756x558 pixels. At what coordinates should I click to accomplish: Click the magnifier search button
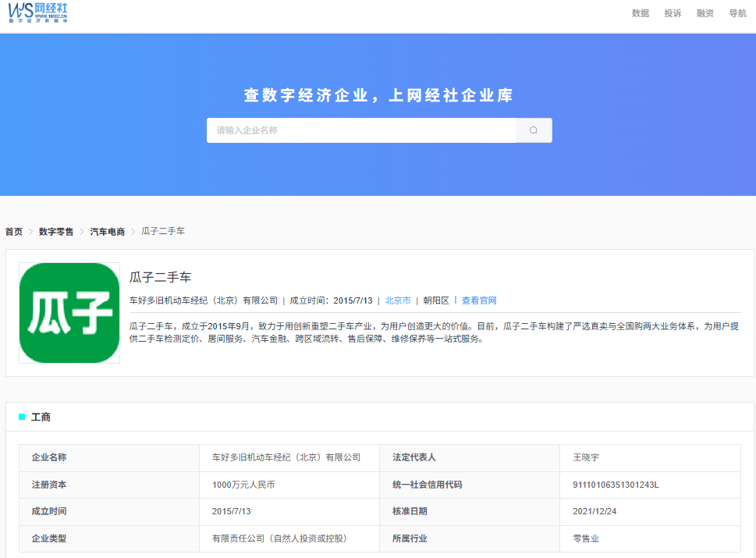(x=534, y=130)
